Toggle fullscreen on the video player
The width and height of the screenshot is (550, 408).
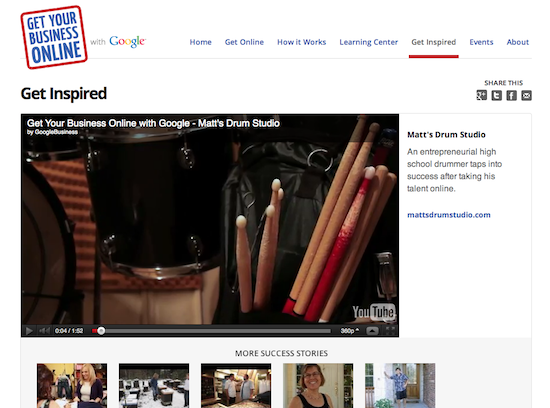pos(390,330)
